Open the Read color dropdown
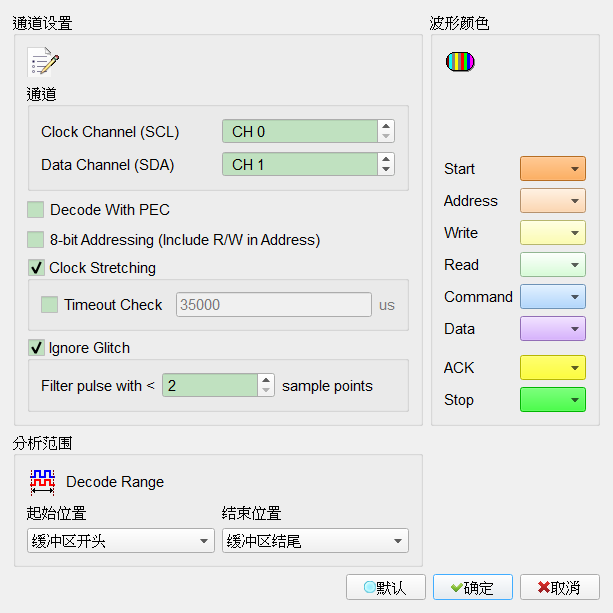 coord(553,265)
